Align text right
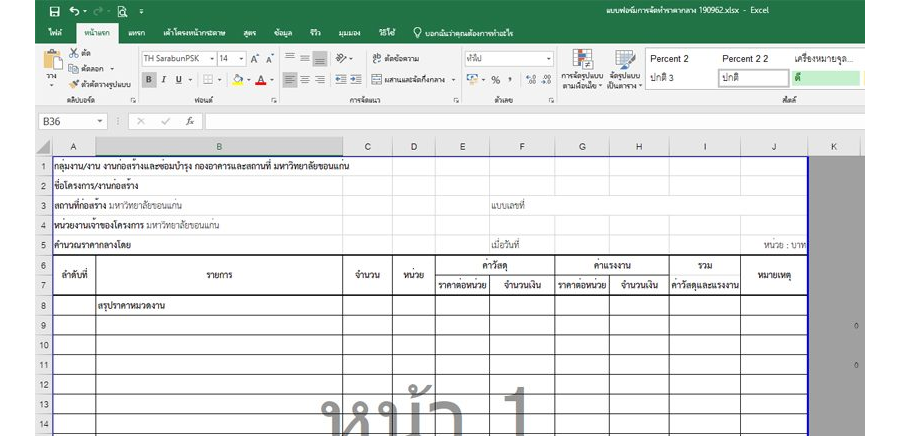Screen dimensions: 900x436 pos(320,80)
